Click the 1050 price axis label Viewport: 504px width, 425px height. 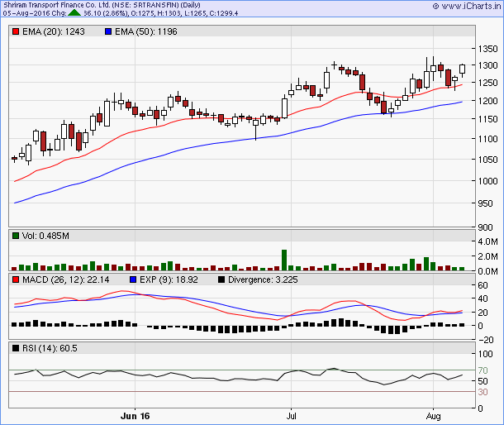point(487,160)
